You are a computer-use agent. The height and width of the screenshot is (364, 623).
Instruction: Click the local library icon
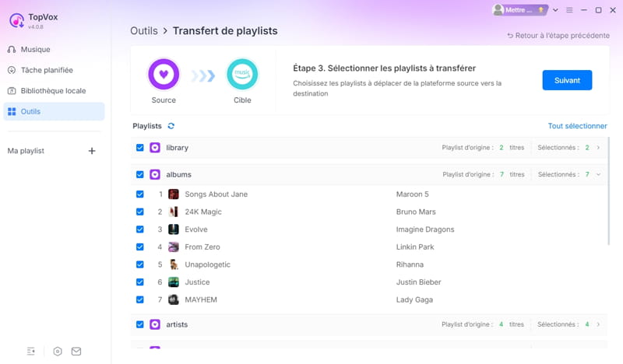(x=12, y=91)
